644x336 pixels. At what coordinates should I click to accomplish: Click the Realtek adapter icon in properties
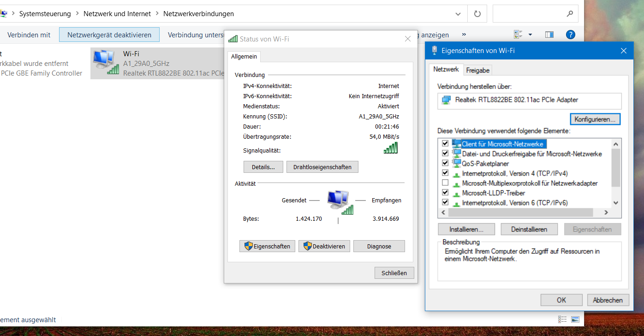tap(446, 100)
